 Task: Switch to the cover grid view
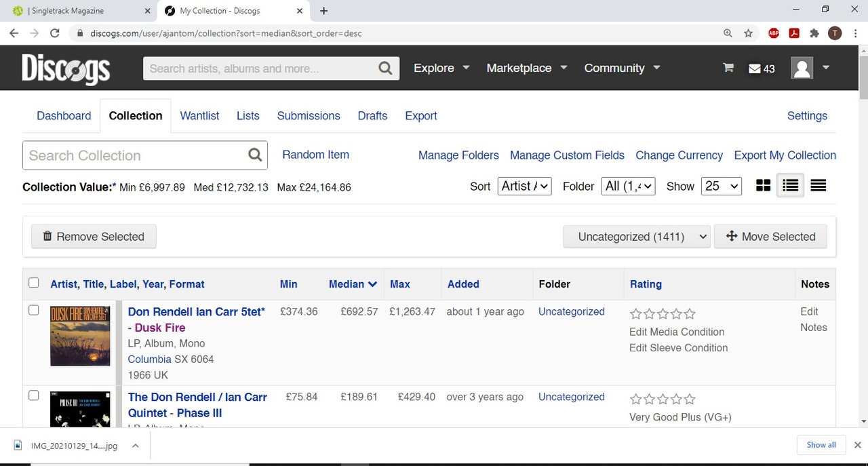point(763,186)
